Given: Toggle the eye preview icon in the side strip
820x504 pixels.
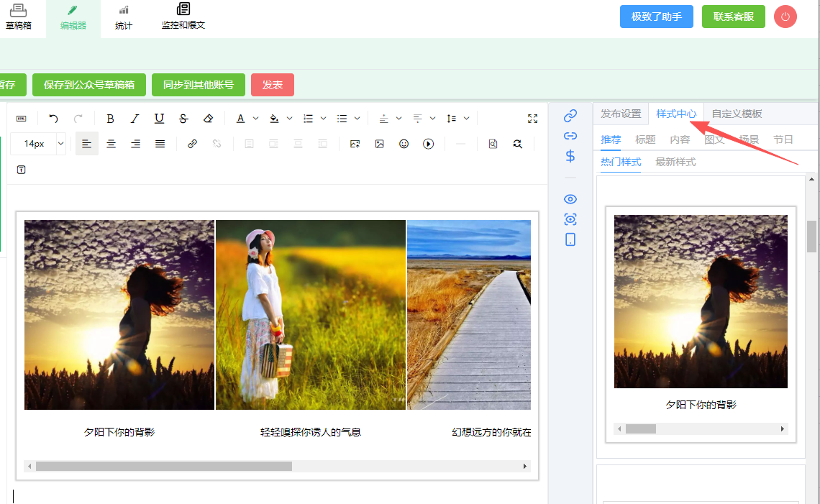Looking at the screenshot, I should coord(570,199).
